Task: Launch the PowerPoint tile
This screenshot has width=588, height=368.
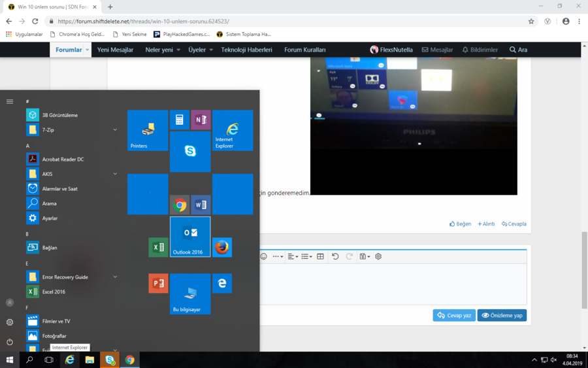Action: click(158, 283)
